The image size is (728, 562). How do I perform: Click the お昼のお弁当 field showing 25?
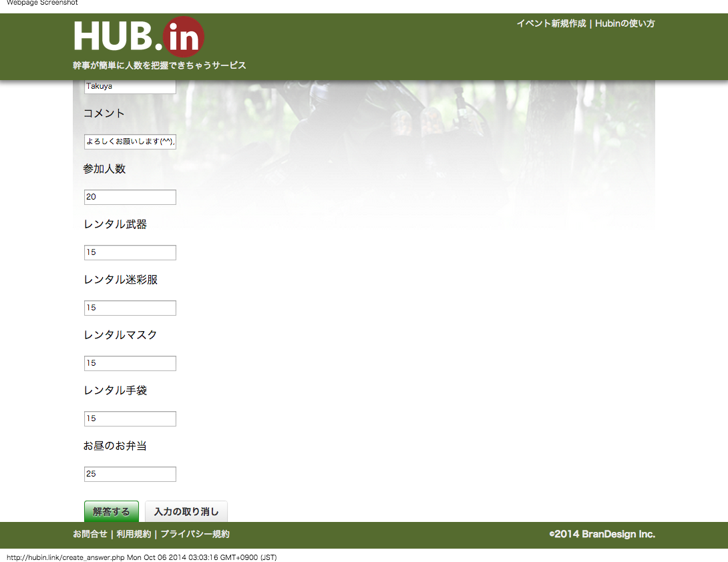[x=130, y=474]
